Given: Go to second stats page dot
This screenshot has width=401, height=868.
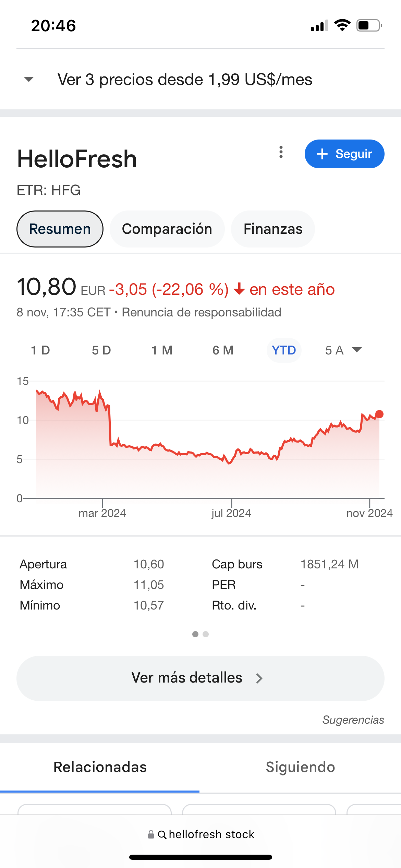Looking at the screenshot, I should click(x=206, y=634).
